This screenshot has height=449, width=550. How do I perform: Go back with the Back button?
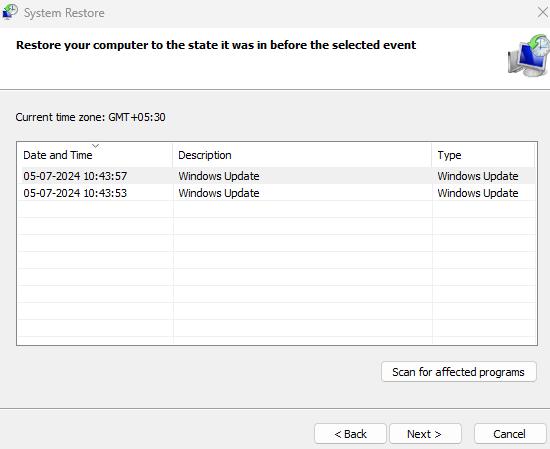[x=350, y=434]
